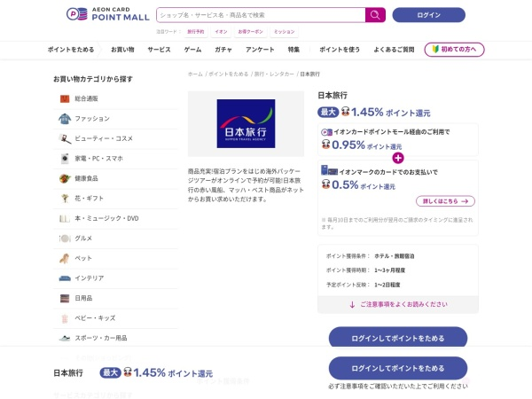Click the 日本旅行 logo image
This screenshot has width=532, height=399.
[246, 123]
